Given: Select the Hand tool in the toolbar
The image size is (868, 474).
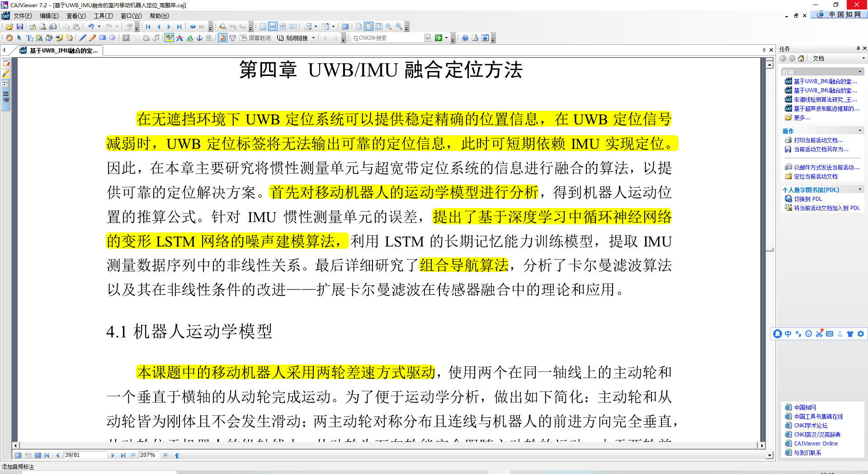Looking at the screenshot, I should coord(9,38).
